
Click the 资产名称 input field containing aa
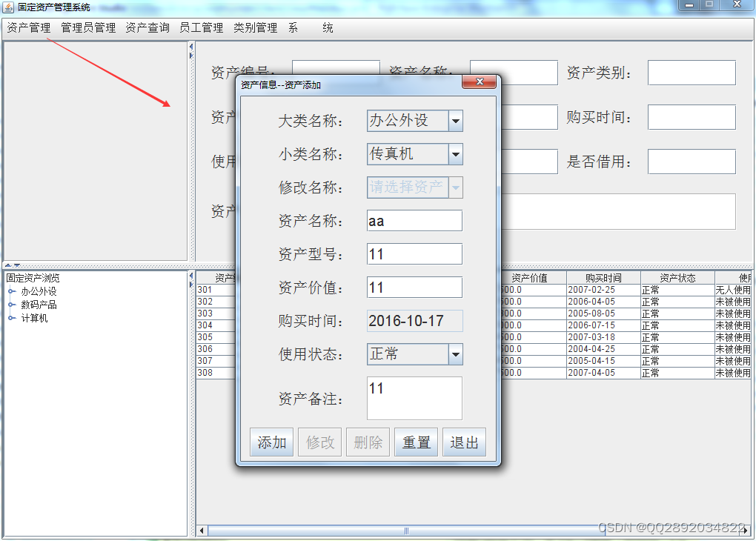coord(414,220)
